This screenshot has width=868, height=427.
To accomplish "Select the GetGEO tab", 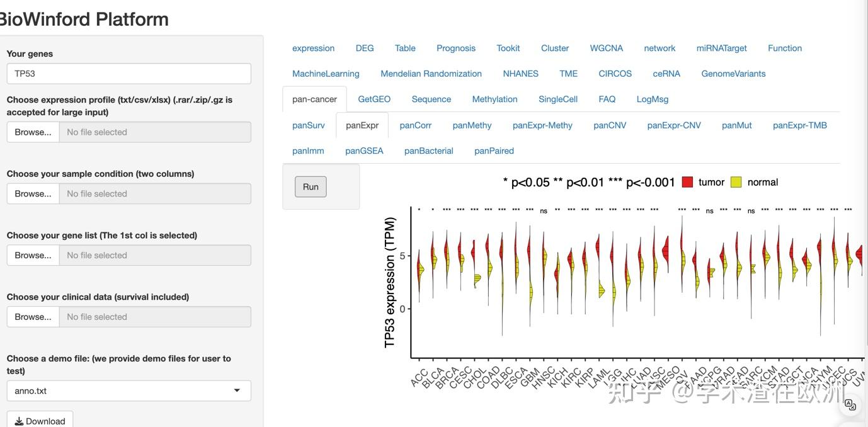I will (x=374, y=100).
